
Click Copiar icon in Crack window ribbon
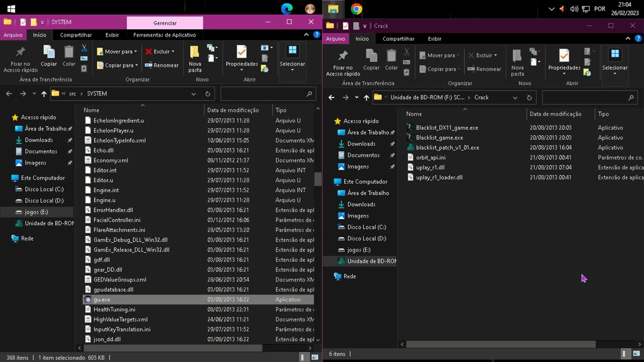(x=371, y=56)
